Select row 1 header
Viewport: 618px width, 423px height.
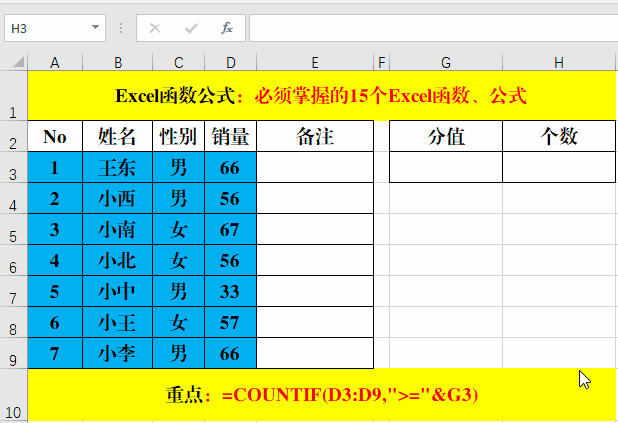tap(13, 96)
